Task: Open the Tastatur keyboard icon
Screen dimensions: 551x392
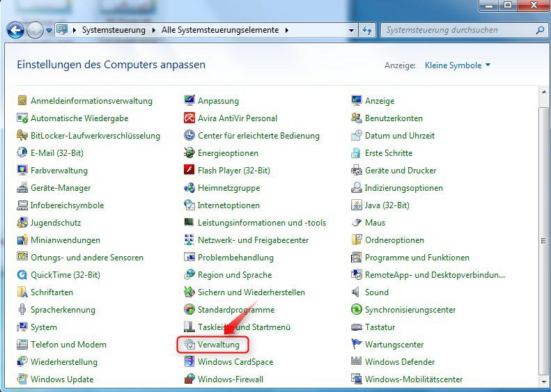Action: point(357,327)
